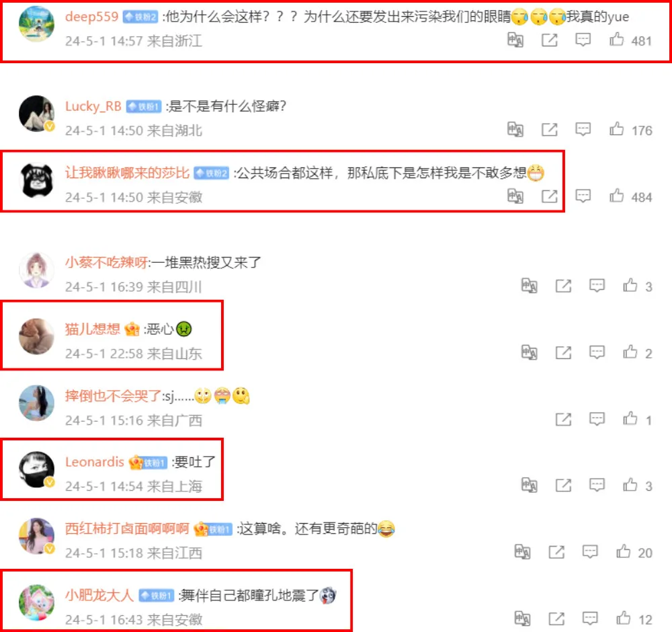Share the Lucky_RB comment
672x632 pixels.
click(x=550, y=130)
